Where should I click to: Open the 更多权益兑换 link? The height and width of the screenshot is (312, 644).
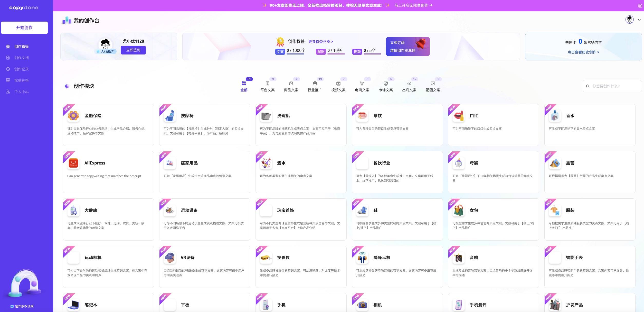coord(321,42)
